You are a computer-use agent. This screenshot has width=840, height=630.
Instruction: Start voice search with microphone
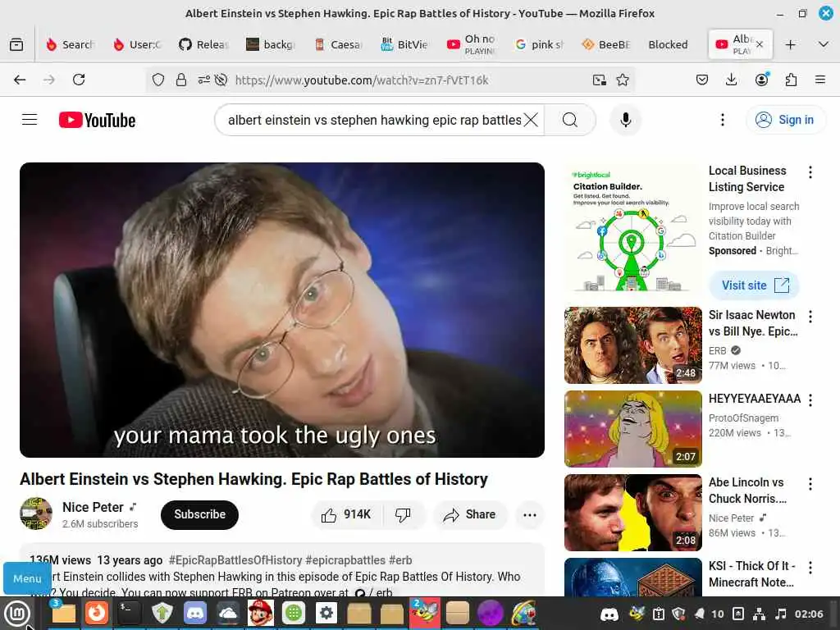625,120
